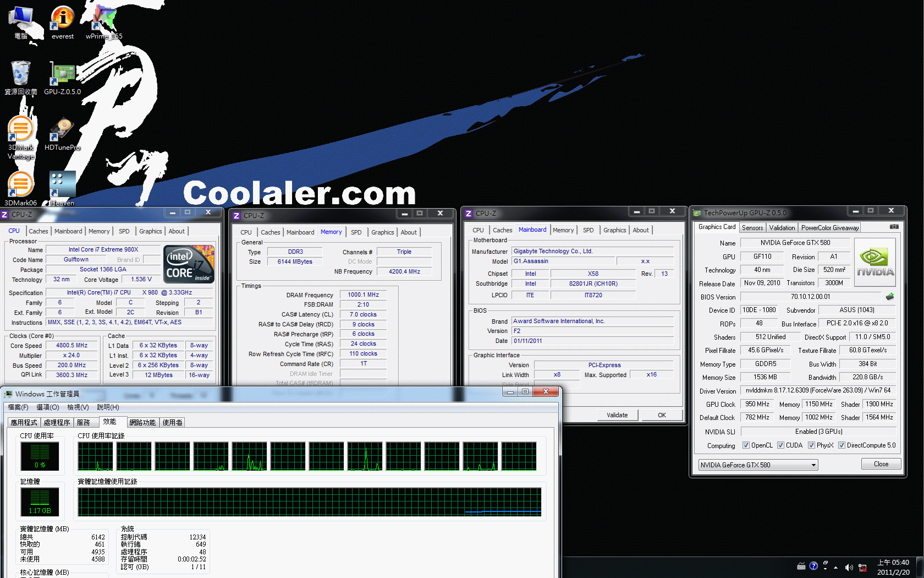Switch to 使用者 tab in Task Manager

click(x=173, y=423)
